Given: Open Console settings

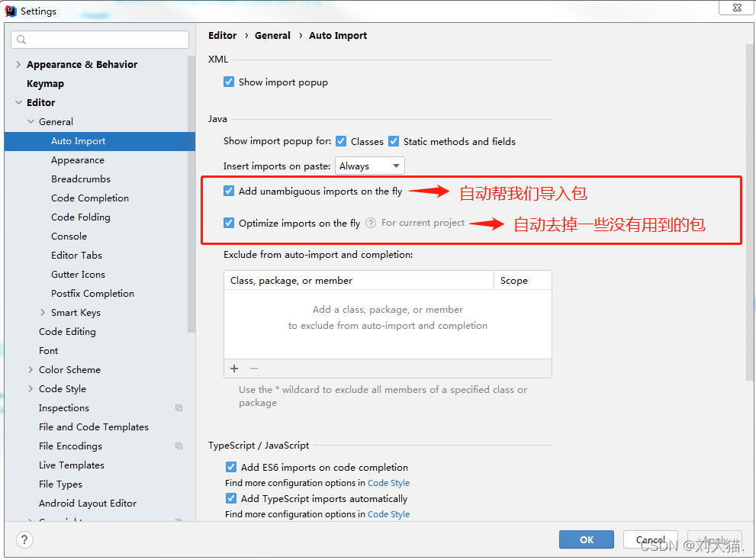Looking at the screenshot, I should click(x=69, y=237).
